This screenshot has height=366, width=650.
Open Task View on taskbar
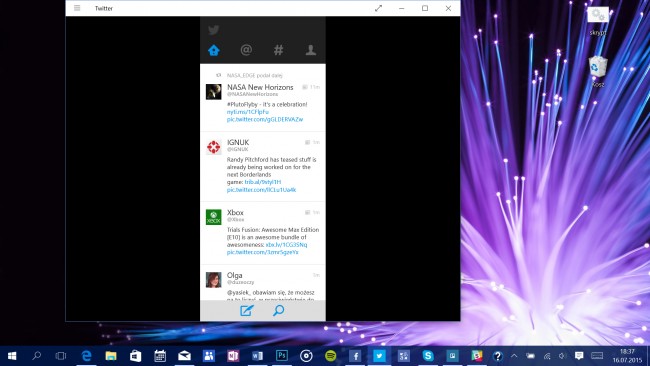coord(61,356)
